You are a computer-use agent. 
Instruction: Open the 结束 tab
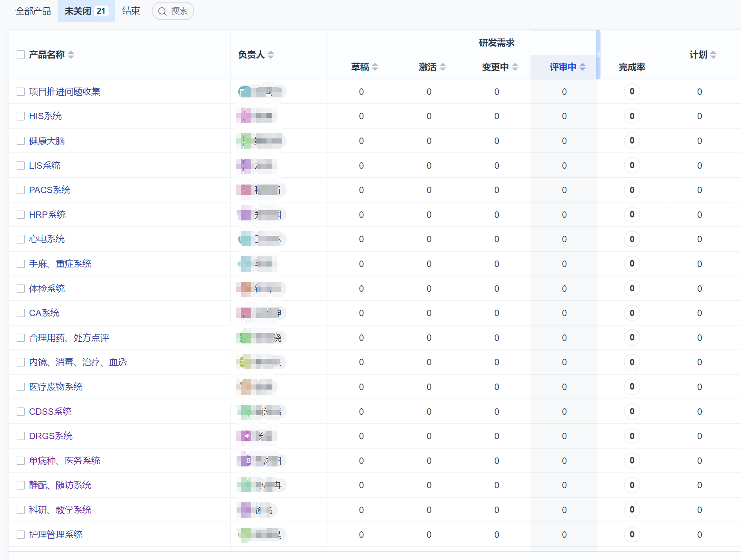pos(131,11)
